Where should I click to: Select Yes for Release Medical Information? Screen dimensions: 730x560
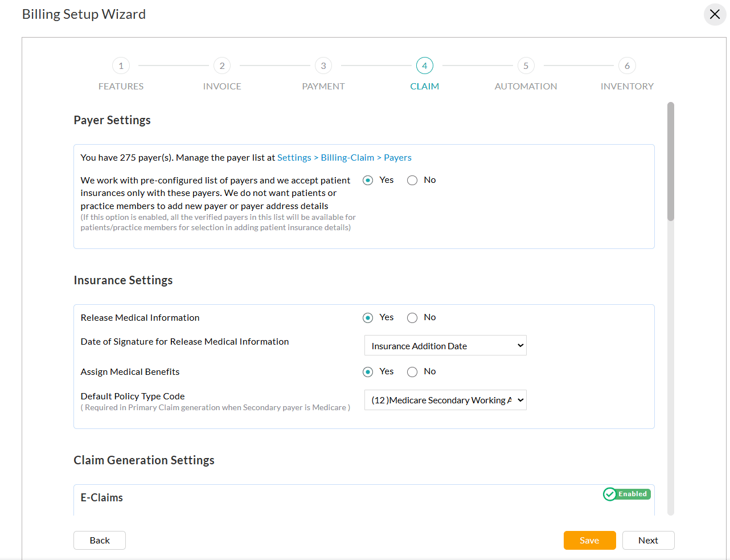pos(367,317)
